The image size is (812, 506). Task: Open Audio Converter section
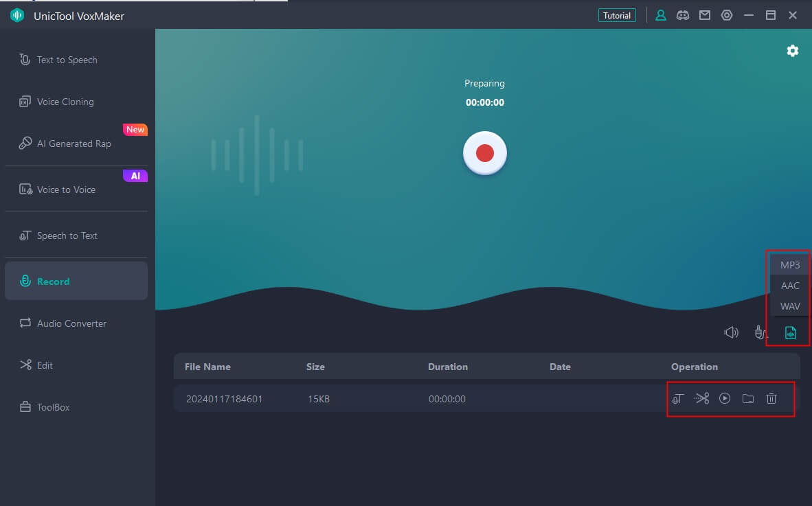76,323
